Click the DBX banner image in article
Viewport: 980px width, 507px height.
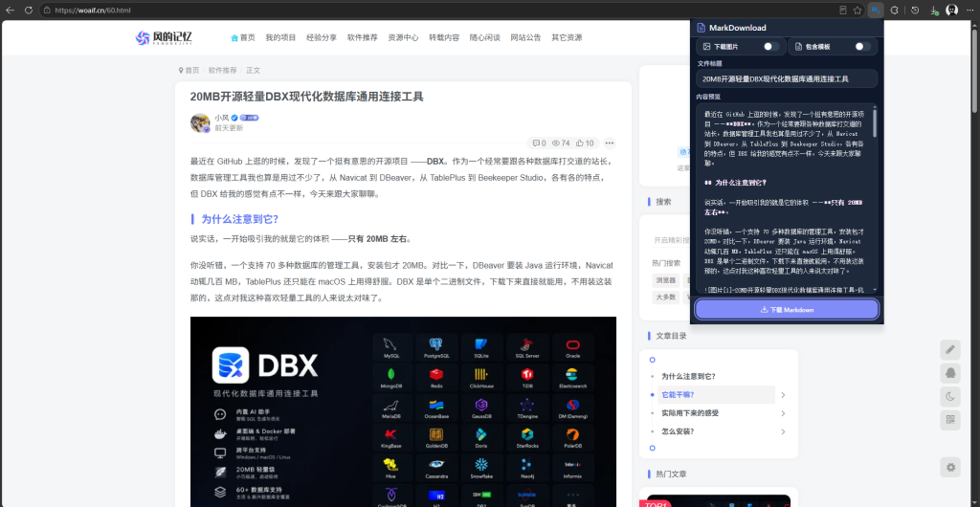tap(403, 411)
